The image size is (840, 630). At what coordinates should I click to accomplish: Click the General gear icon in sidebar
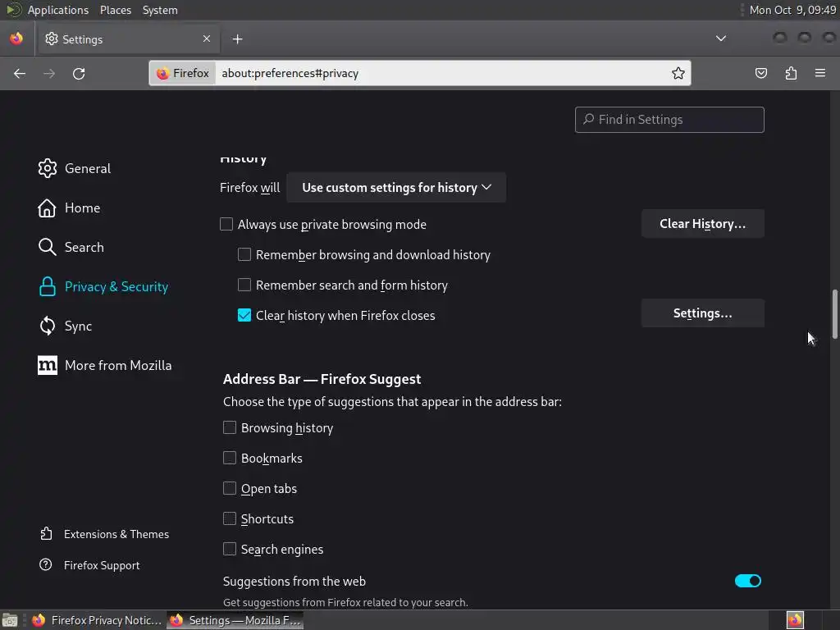tap(47, 168)
